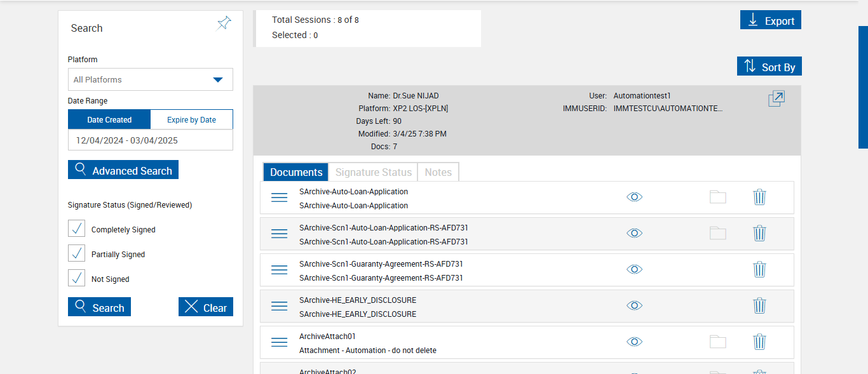Open folder icon for SArchive-Auto-Loan-Application
The height and width of the screenshot is (374, 868).
pyautogui.click(x=718, y=197)
